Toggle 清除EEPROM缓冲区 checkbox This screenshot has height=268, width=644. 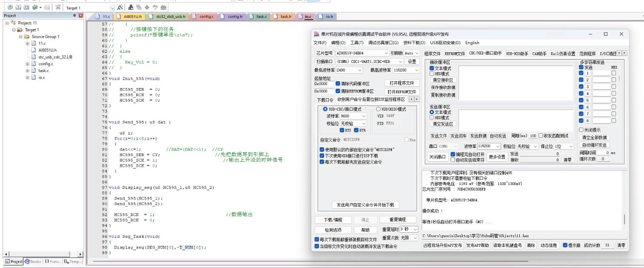tap(338, 91)
